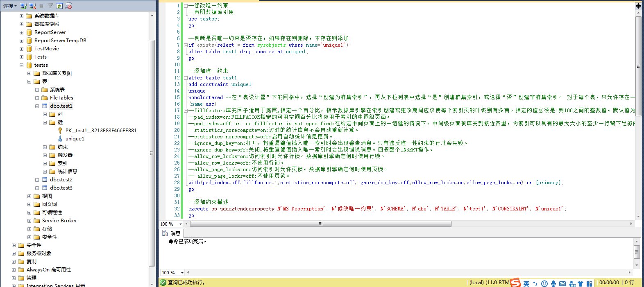The image size is (644, 287).
Task: Select the 数据库关系图 folder icon
Action: coord(37,73)
